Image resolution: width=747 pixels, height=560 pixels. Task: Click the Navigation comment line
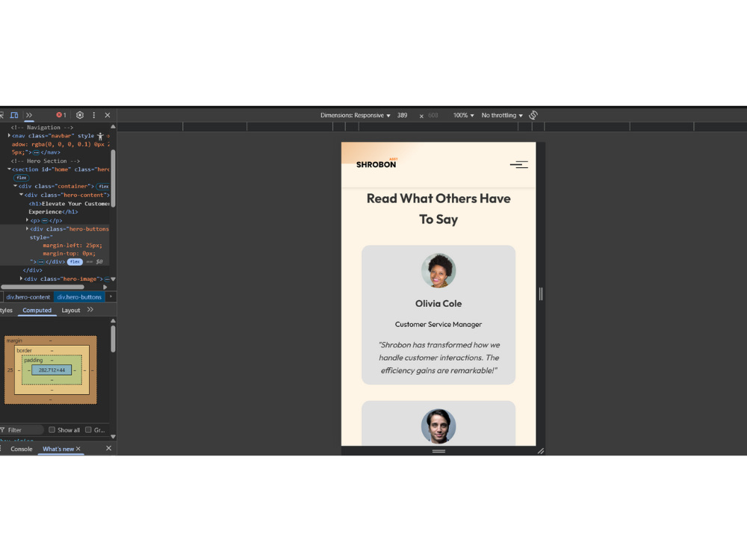click(42, 128)
